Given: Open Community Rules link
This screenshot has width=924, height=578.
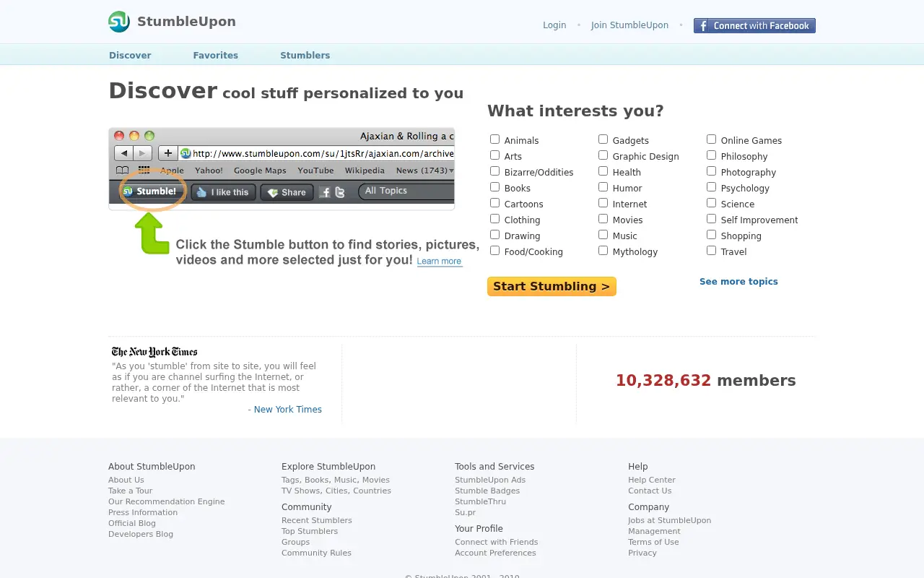Looking at the screenshot, I should point(316,553).
